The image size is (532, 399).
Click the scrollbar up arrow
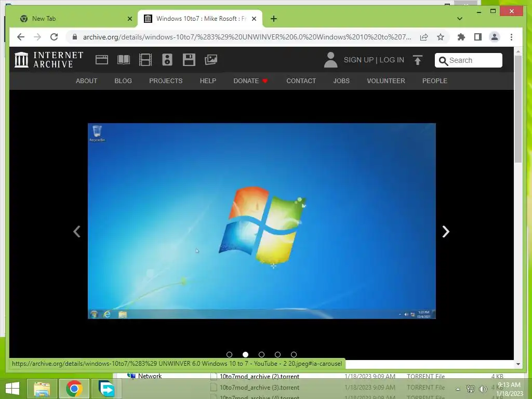tap(518, 51)
